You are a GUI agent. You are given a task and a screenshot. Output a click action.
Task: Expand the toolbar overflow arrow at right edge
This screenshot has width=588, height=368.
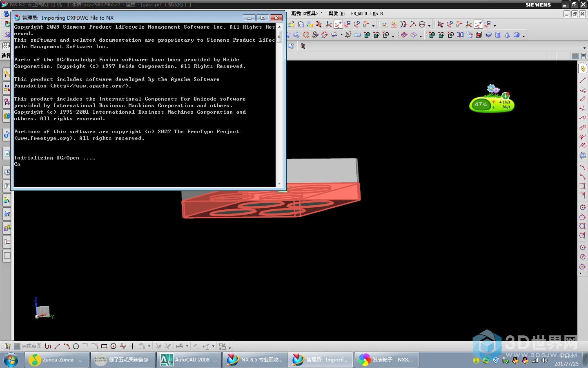[584, 48]
